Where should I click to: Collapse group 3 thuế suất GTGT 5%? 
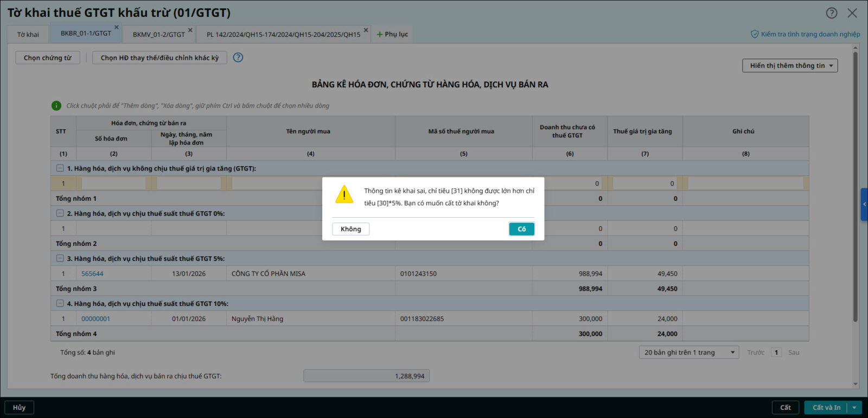pos(60,258)
